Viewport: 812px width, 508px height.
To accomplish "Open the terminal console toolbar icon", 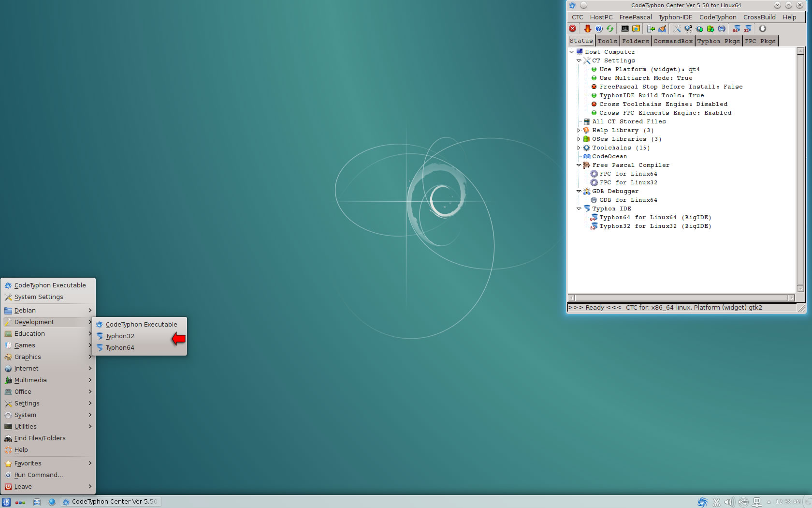I will click(x=625, y=29).
